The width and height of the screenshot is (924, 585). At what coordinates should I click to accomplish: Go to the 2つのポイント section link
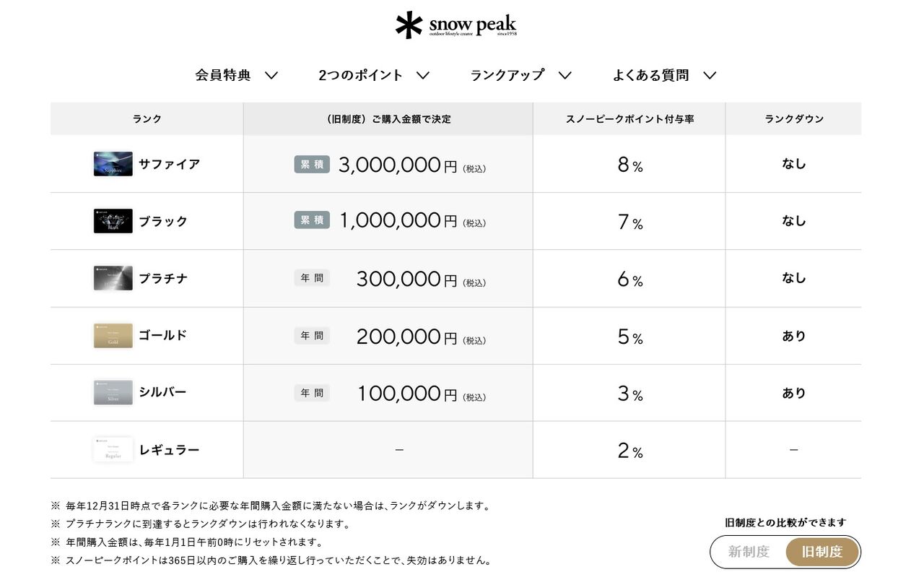[x=361, y=75]
